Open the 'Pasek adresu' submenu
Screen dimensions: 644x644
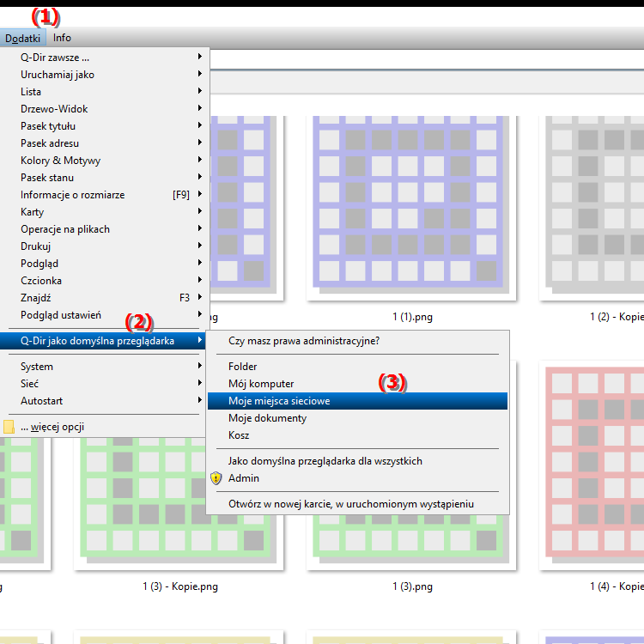[104, 143]
